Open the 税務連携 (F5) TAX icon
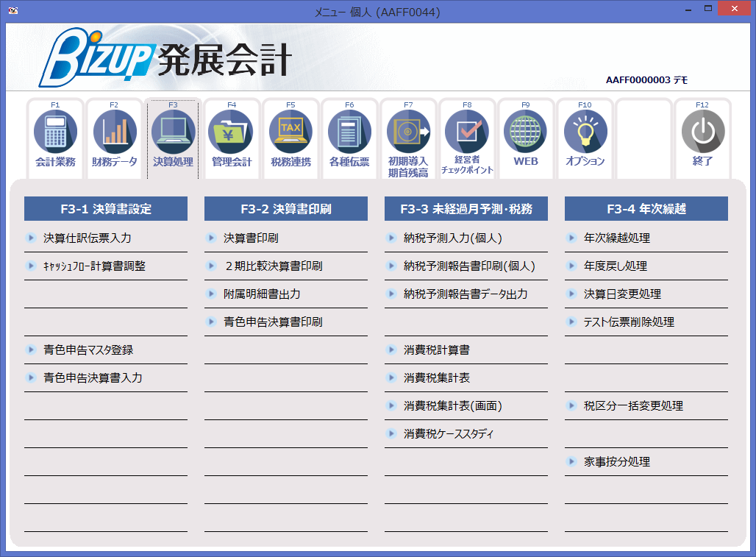 (290, 136)
